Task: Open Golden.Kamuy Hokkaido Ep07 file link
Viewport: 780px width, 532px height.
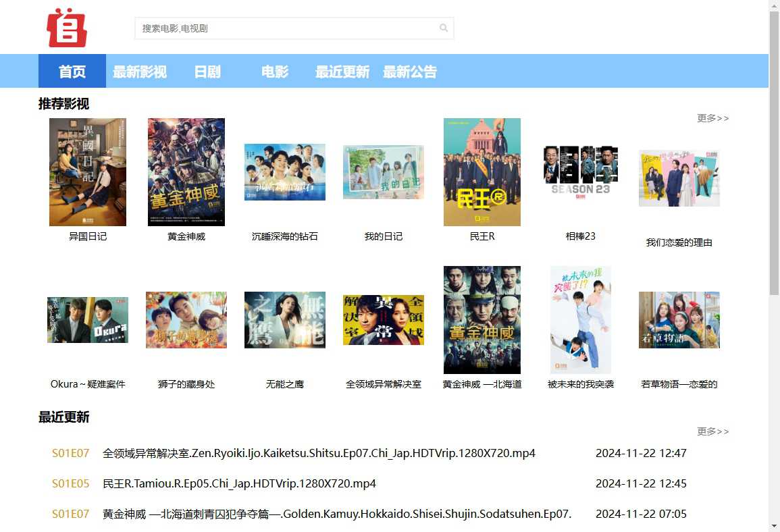Action: tap(337, 514)
